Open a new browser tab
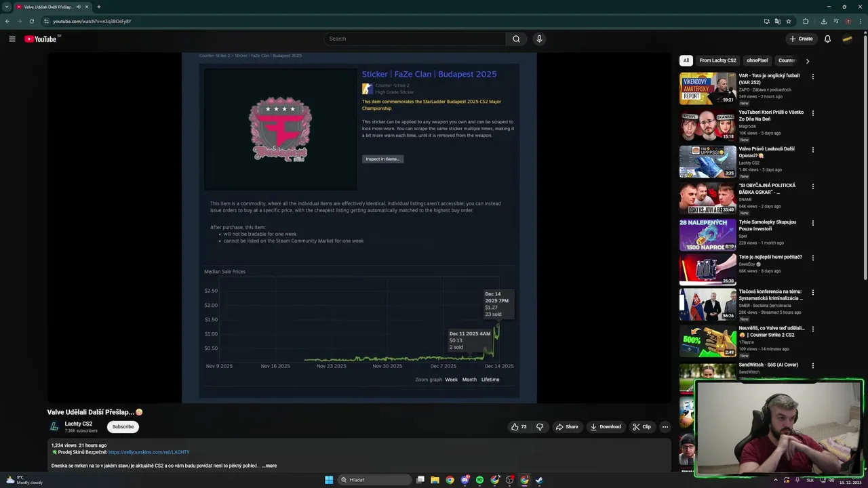 (x=98, y=7)
